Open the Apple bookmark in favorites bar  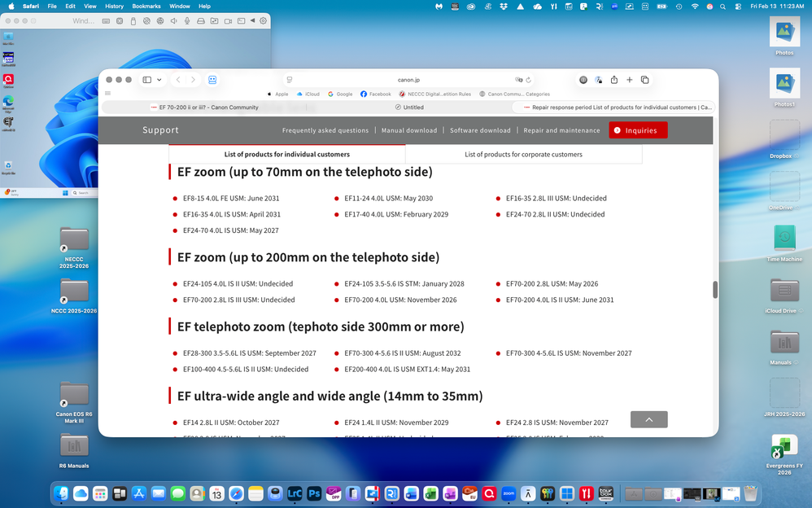tap(277, 94)
